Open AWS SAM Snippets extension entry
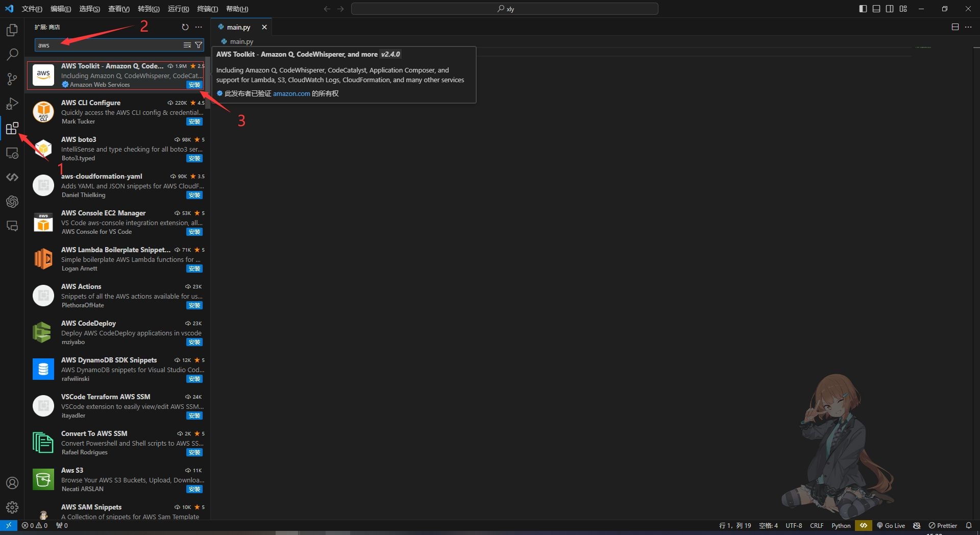Screen dimensions: 980x535 tap(117, 509)
